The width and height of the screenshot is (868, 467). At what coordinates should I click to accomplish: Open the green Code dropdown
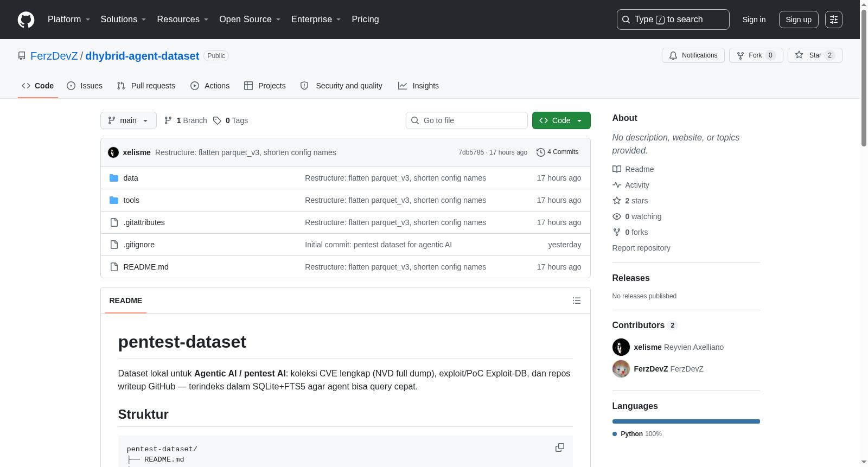(x=561, y=120)
